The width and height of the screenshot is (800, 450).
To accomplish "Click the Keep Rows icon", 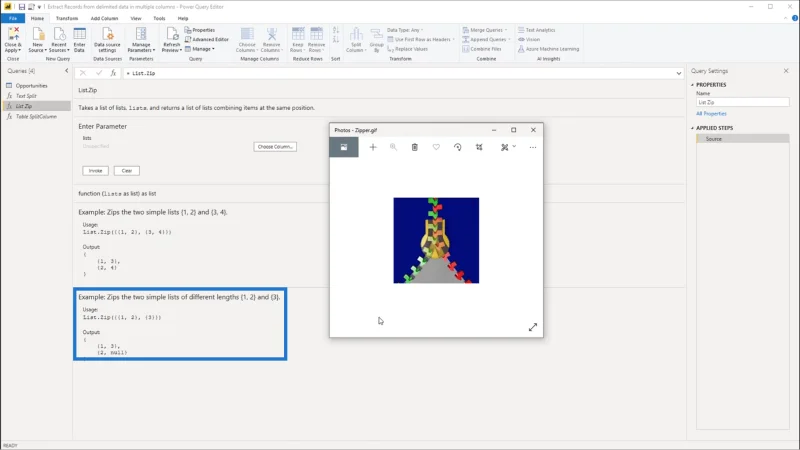I will tap(298, 35).
